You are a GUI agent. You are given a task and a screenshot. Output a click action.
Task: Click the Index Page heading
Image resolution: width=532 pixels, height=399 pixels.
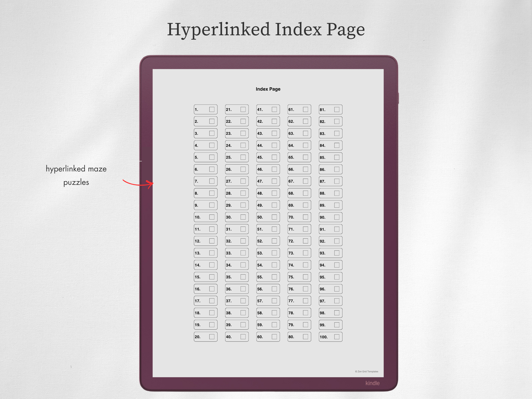pos(268,89)
